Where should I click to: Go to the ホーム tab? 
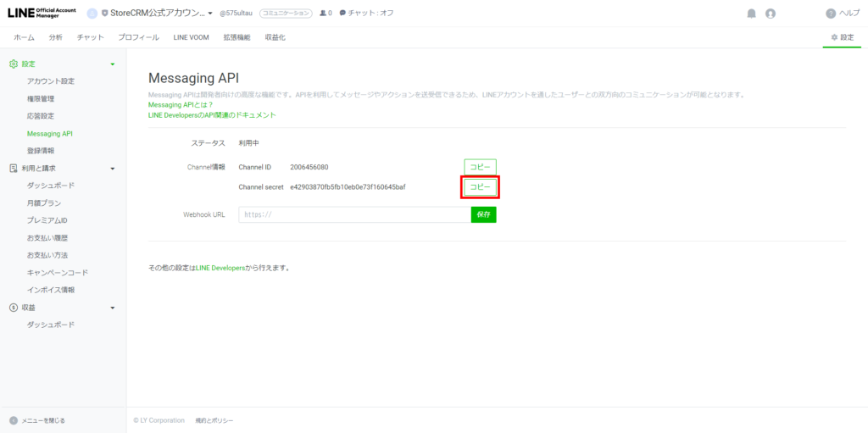(x=24, y=37)
